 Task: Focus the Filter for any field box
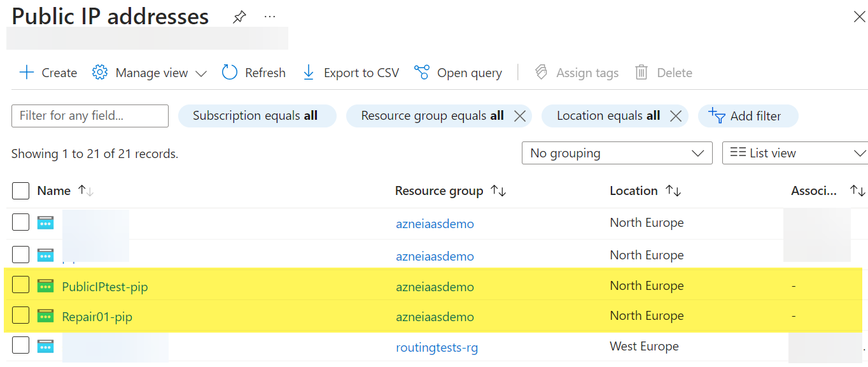[90, 116]
